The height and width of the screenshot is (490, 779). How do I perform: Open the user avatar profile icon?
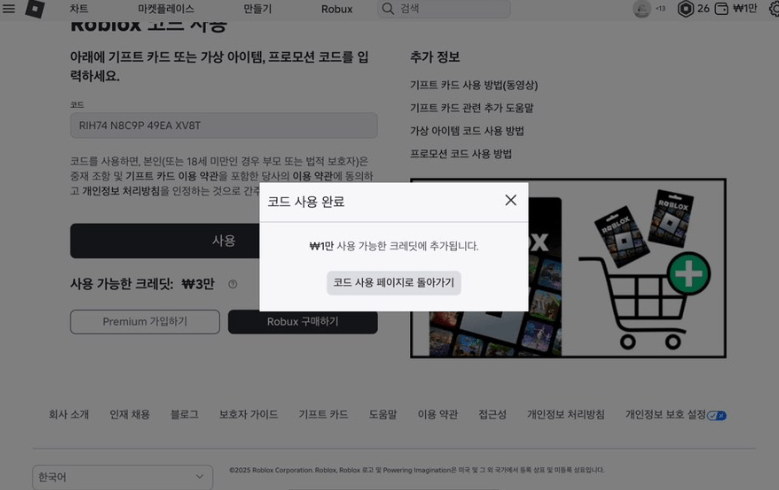[641, 9]
